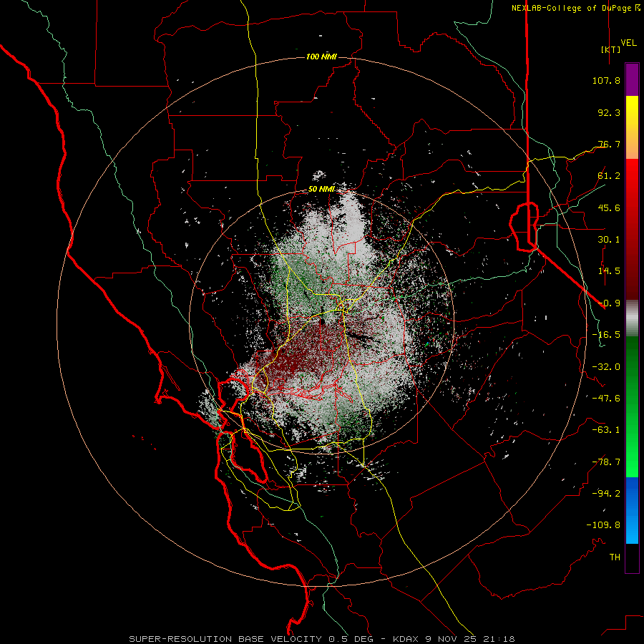Click the -0.9 velocity scale value
The width and height of the screenshot is (644, 644).
[x=609, y=303]
